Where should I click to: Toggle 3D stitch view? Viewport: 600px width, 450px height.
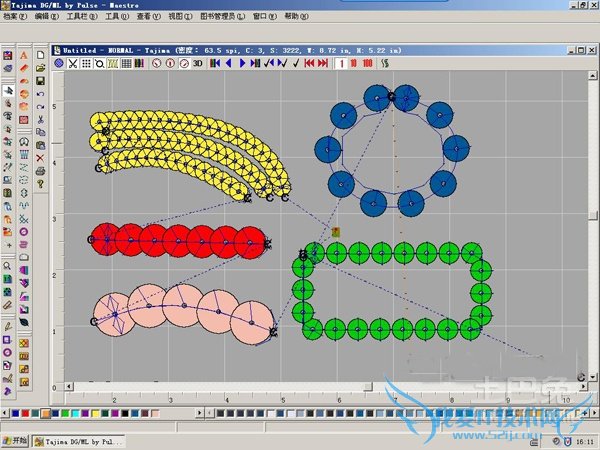click(197, 63)
